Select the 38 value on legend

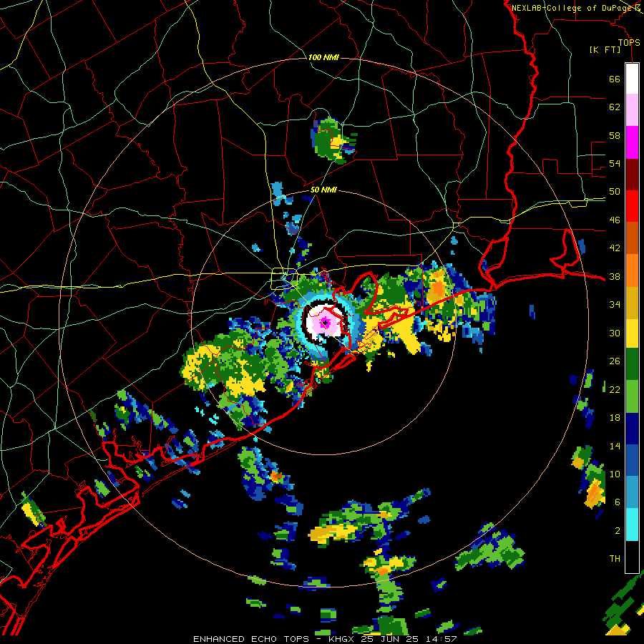pos(615,276)
